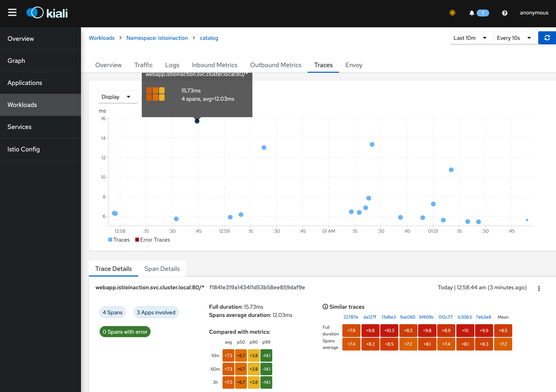Open Istio Config in the sidebar
Viewport: 556px width, 392px height.
40,149
